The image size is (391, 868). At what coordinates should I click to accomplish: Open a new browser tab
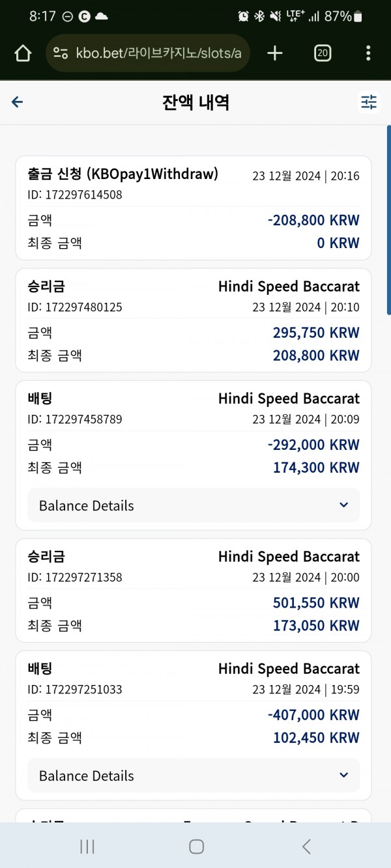275,53
